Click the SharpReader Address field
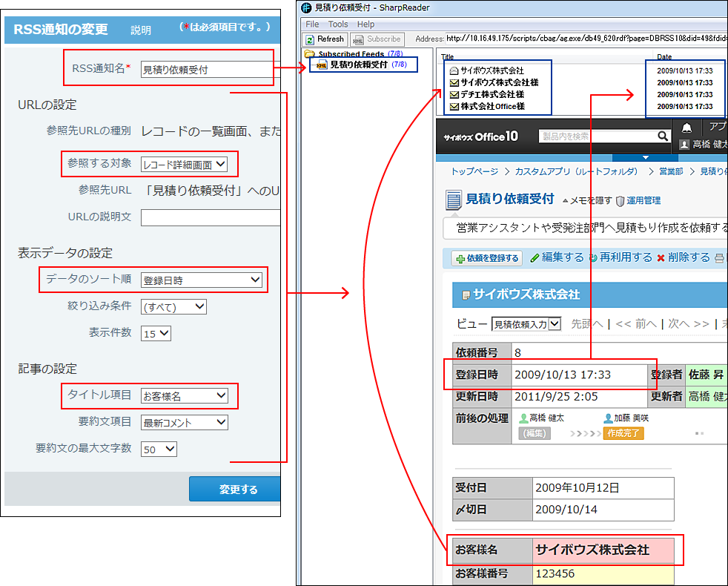 (586, 39)
